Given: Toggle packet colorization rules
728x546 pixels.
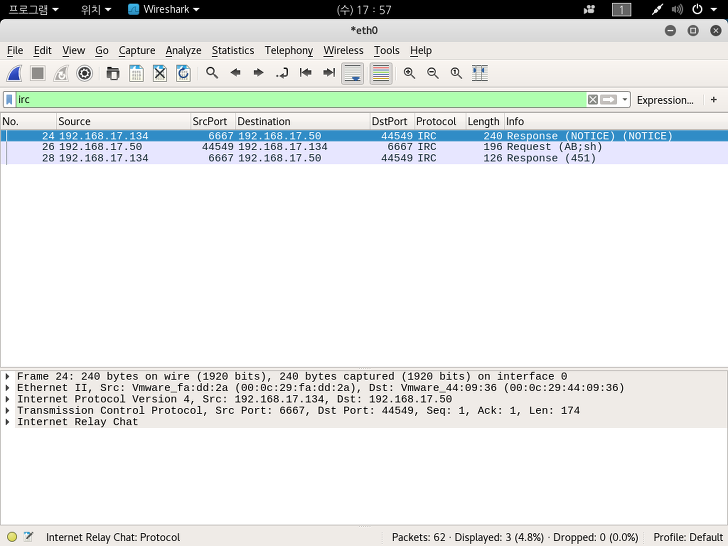Looking at the screenshot, I should coord(381,73).
